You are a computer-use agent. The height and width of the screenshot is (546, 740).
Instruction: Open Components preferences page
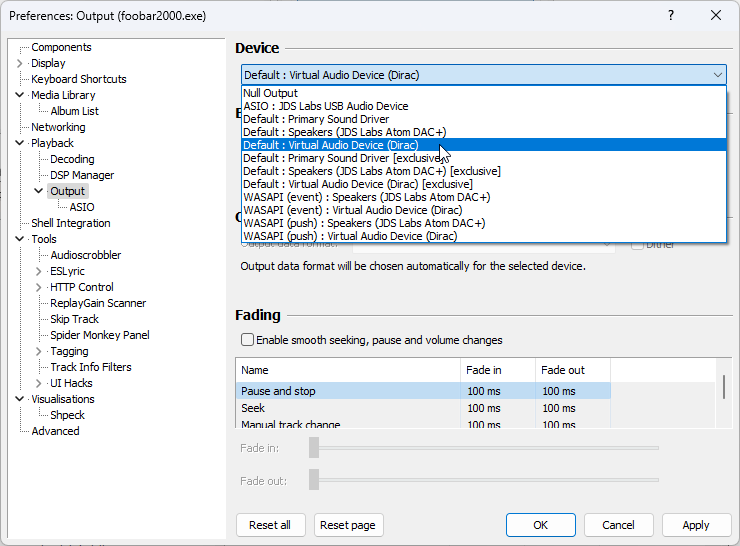pos(61,47)
